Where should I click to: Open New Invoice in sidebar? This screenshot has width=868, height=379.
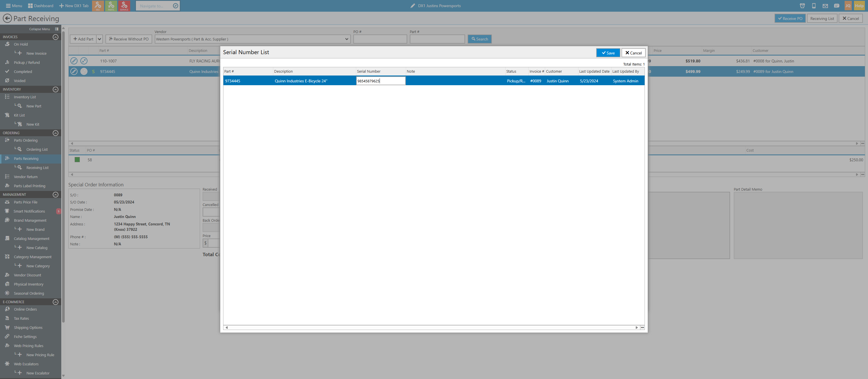(36, 54)
